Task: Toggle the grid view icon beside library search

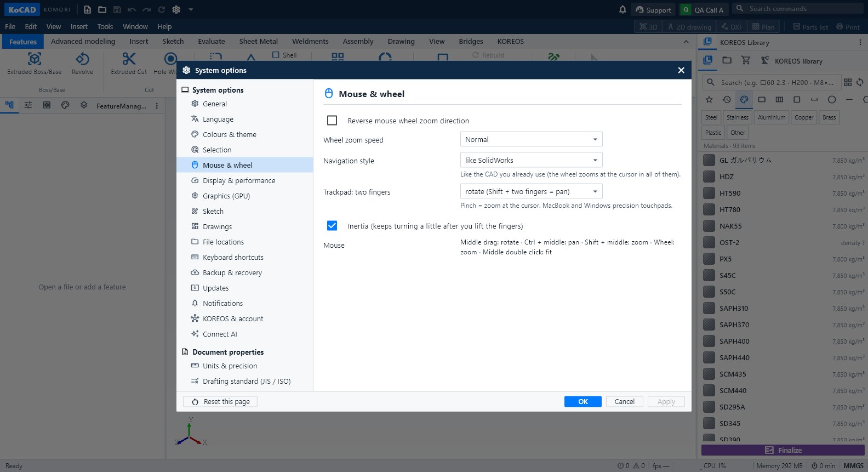Action: click(x=848, y=82)
